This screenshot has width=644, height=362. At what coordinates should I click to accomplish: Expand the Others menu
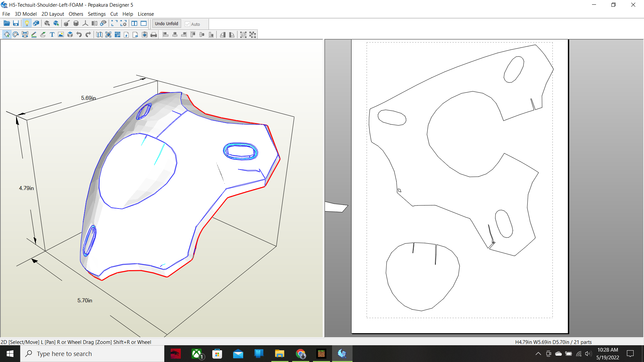click(x=76, y=14)
